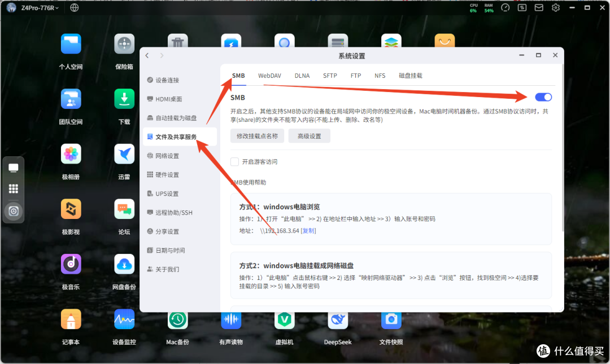Click the desktop view icon in left dock
The width and height of the screenshot is (610, 364).
[13, 168]
